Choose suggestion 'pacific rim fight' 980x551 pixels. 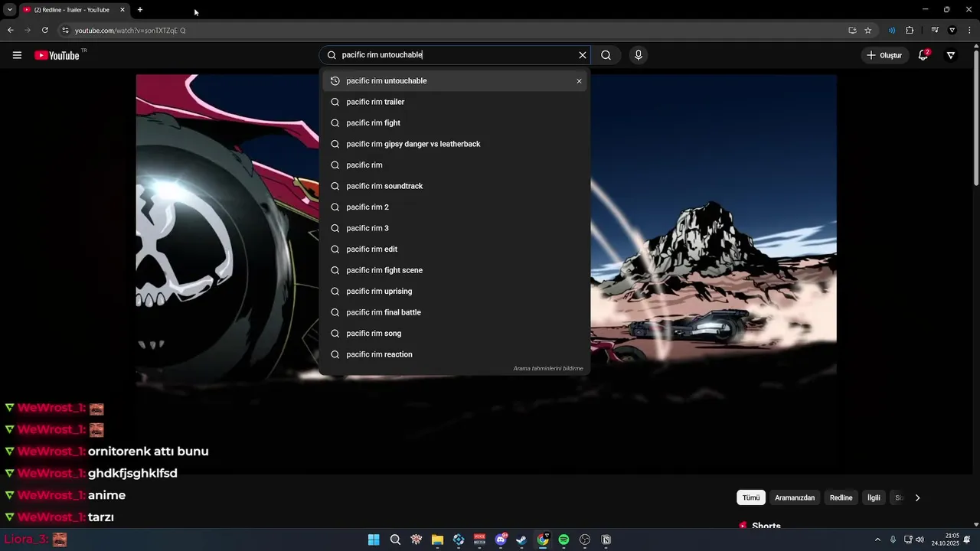point(455,123)
